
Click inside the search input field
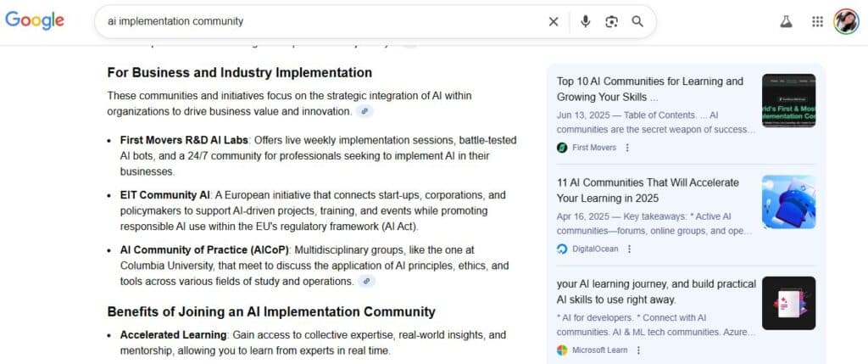[321, 21]
